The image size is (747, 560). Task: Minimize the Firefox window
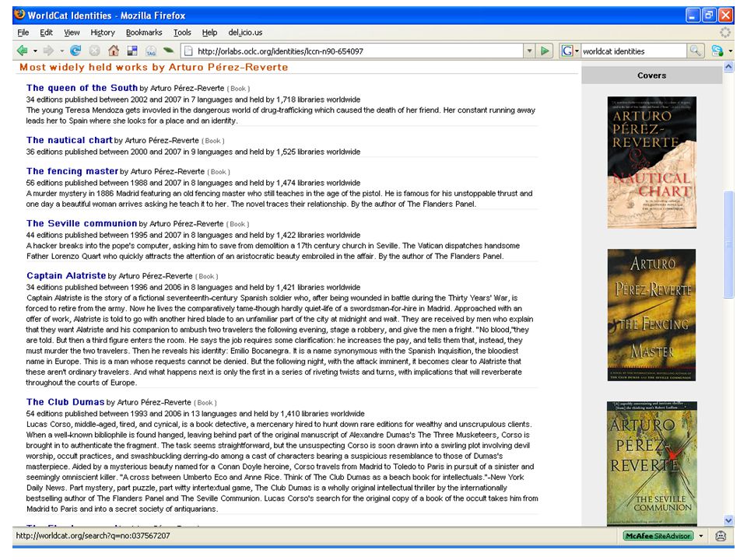click(693, 16)
